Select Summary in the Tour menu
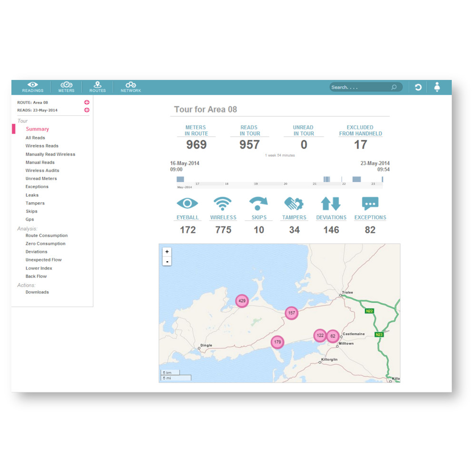 point(37,129)
